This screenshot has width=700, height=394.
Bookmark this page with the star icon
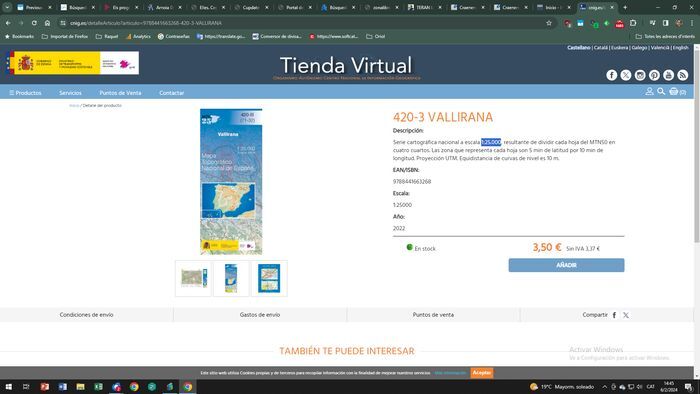[x=549, y=23]
